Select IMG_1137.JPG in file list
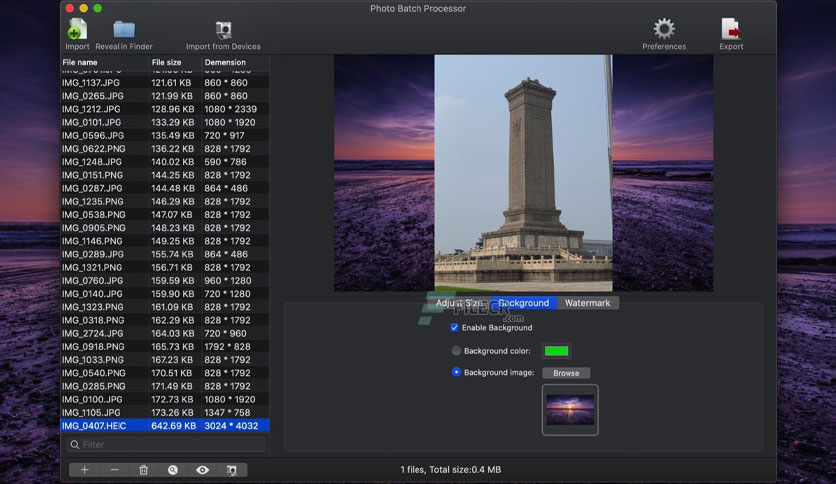836x484 pixels. (x=165, y=83)
